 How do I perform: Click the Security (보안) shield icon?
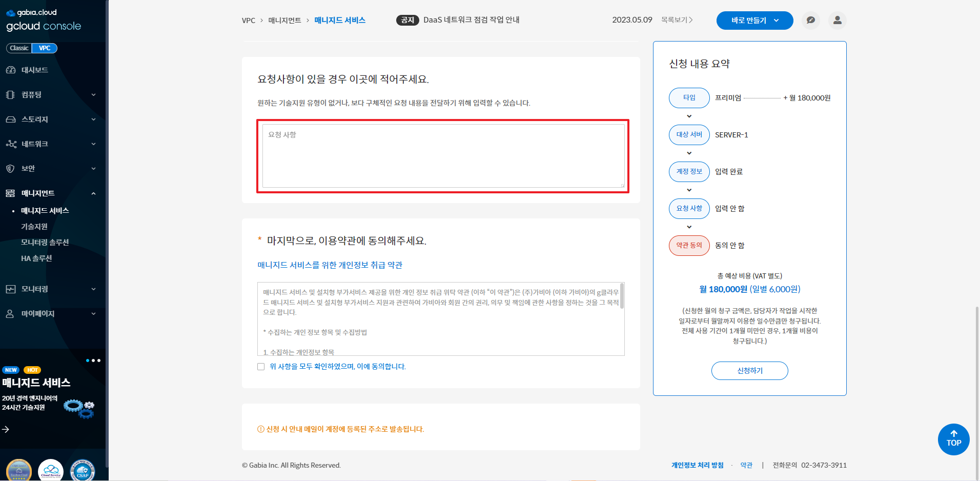click(x=10, y=169)
